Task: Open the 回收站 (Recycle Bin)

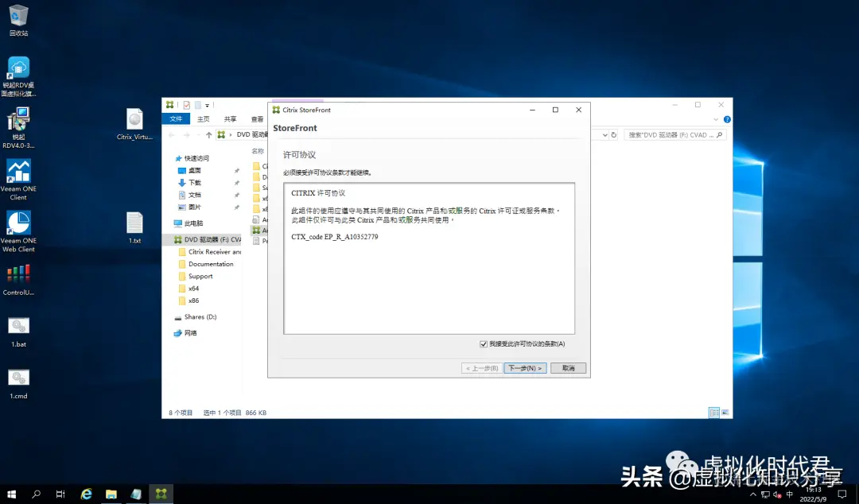Action: [x=17, y=14]
